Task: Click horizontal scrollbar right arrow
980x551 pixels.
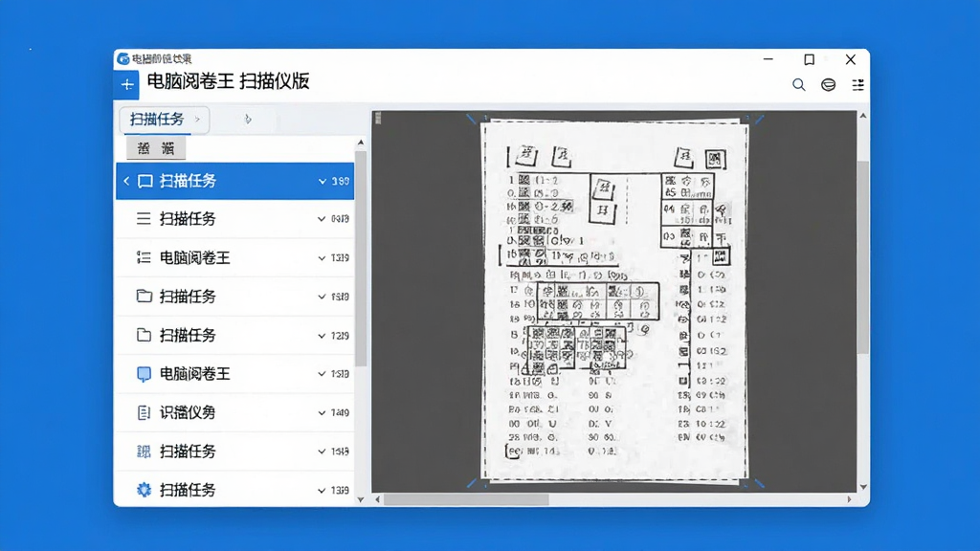Action: 850,499
